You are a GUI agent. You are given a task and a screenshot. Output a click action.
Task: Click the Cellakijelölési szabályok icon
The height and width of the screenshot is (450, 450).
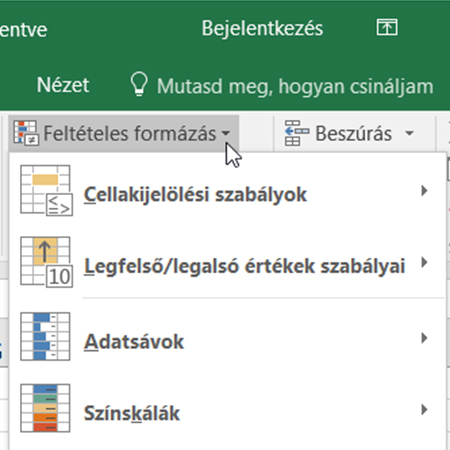point(46,190)
